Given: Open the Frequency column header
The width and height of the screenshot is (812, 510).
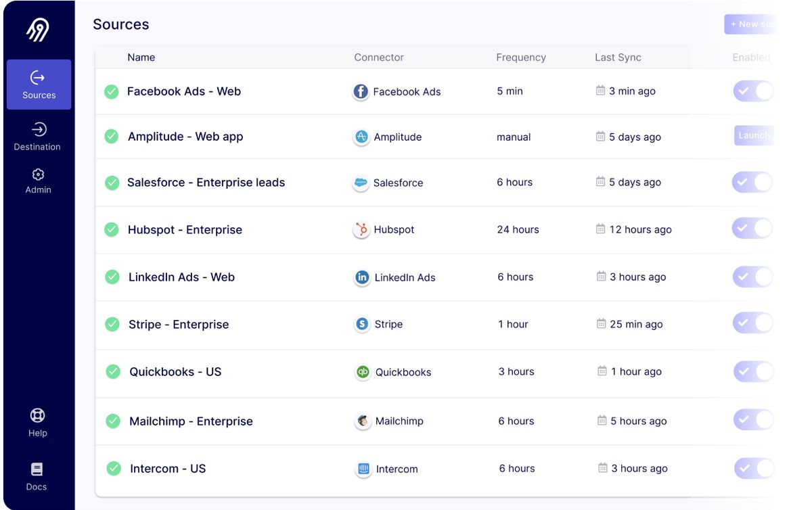Looking at the screenshot, I should (x=521, y=57).
